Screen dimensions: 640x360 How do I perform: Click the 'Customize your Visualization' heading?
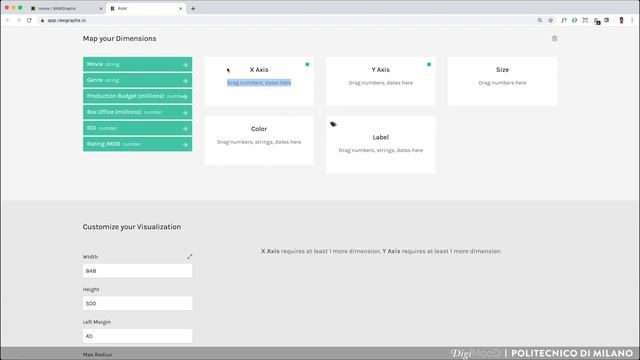point(132,227)
